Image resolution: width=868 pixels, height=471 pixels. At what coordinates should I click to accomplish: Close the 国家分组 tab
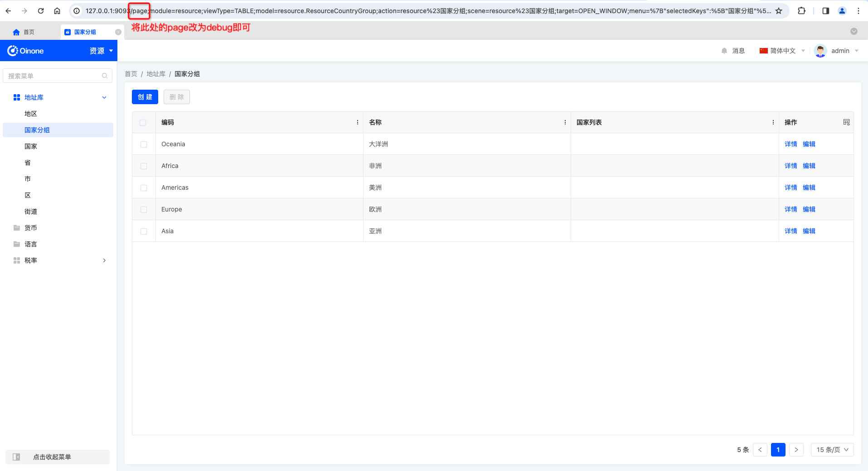[118, 32]
